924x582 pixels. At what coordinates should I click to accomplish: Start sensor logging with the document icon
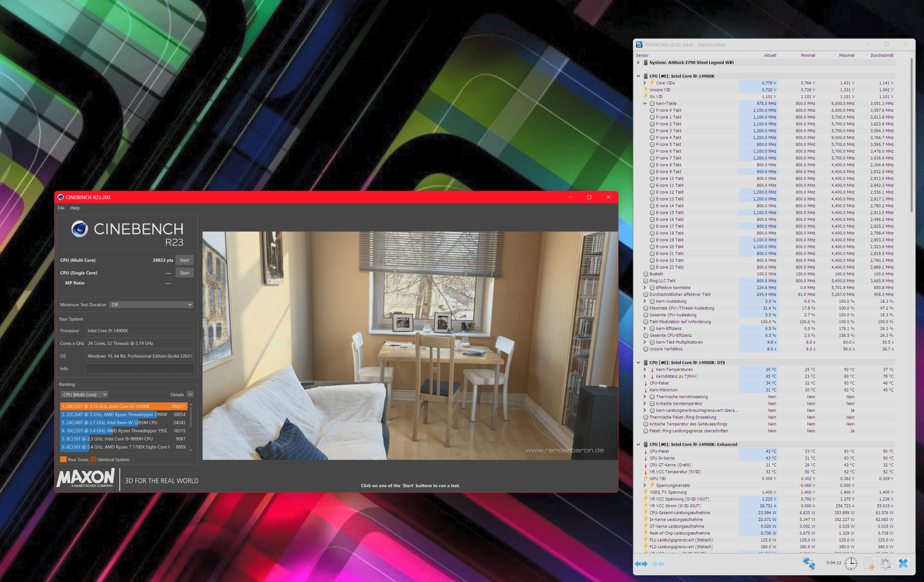click(868, 563)
